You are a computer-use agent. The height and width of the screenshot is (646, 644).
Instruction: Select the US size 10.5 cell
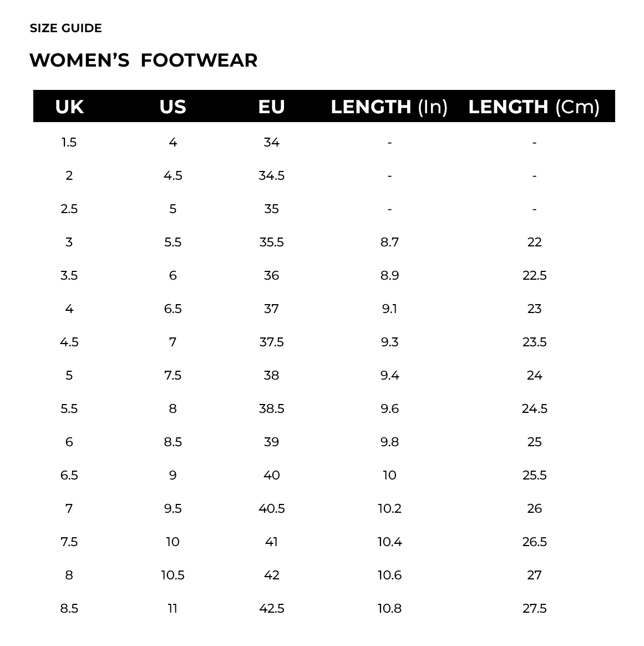pyautogui.click(x=173, y=576)
